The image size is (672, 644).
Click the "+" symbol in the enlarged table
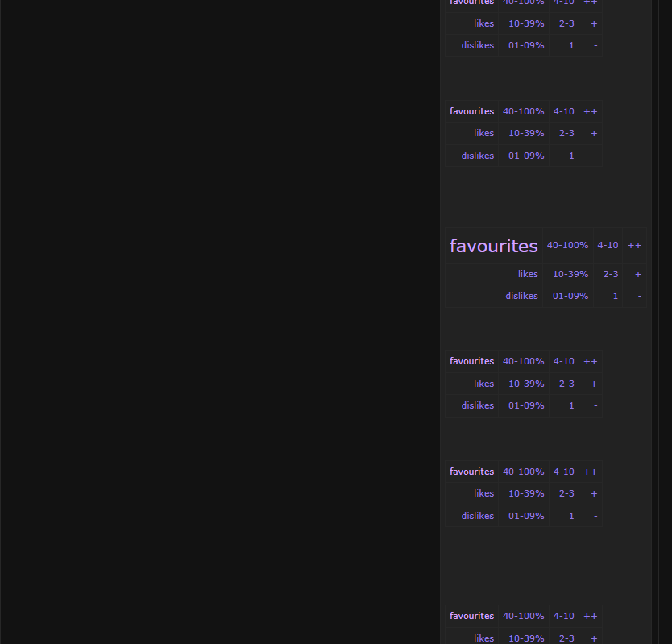coord(638,274)
